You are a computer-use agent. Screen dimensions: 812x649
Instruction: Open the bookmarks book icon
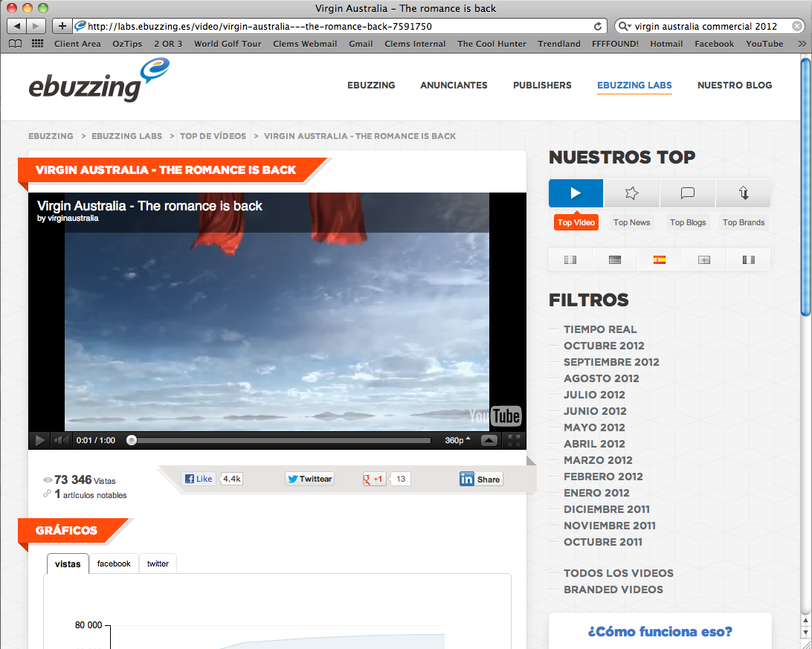click(16, 44)
